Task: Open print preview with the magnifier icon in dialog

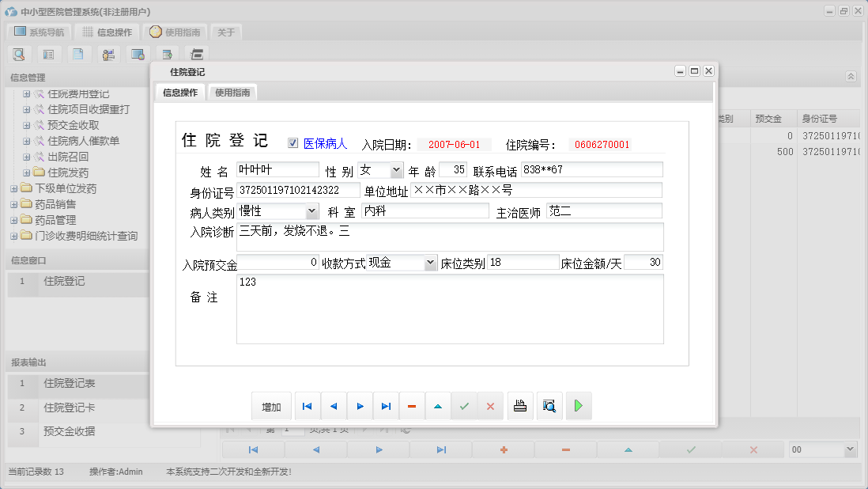Action: pyautogui.click(x=549, y=405)
